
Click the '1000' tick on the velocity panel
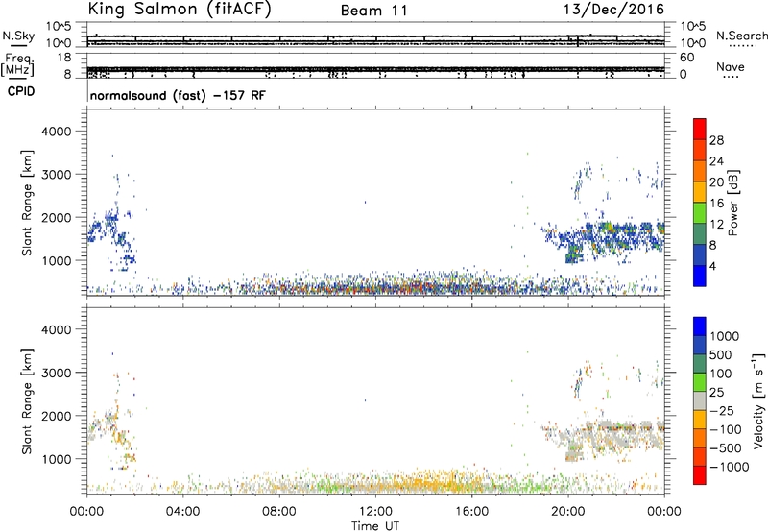click(x=57, y=459)
